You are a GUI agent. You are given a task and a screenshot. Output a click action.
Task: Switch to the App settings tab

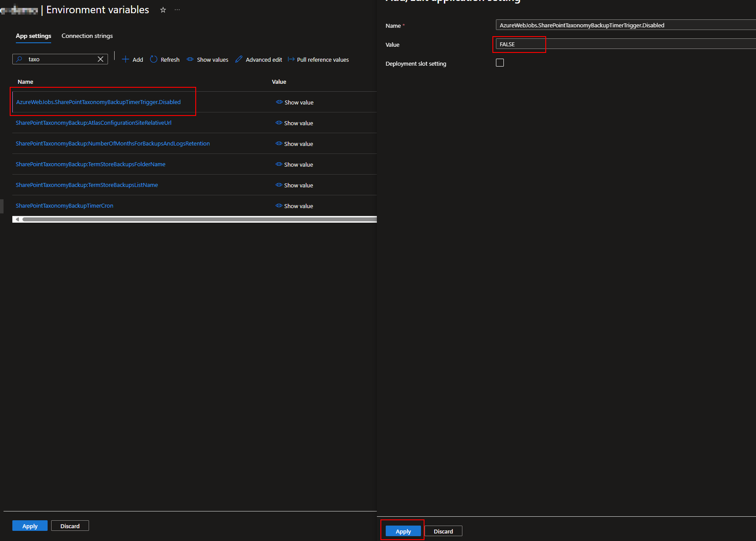(x=34, y=36)
